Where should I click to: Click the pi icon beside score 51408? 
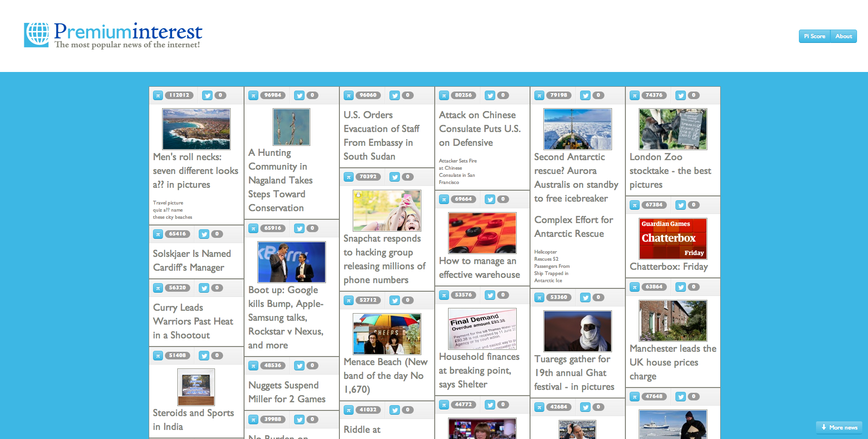pyautogui.click(x=158, y=356)
